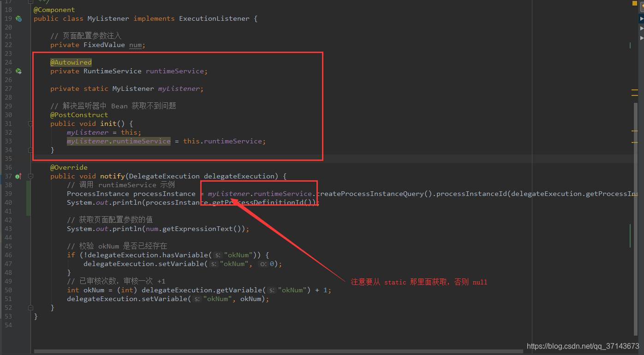
Task: Collapse the init() method using its fold marker
Action: pyautogui.click(x=30, y=124)
